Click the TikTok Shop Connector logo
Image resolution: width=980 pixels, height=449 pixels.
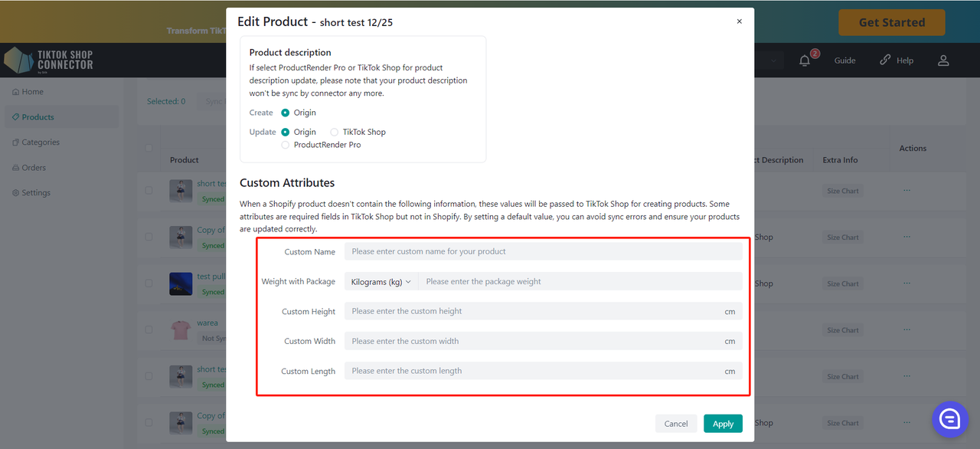pos(49,61)
